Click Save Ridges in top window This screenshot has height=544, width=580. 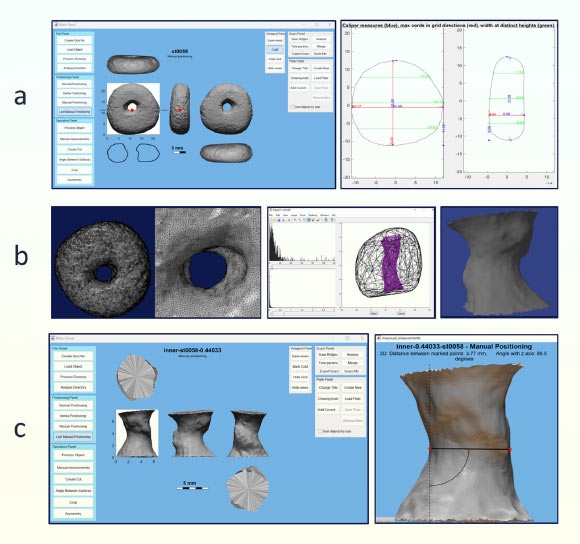point(300,39)
